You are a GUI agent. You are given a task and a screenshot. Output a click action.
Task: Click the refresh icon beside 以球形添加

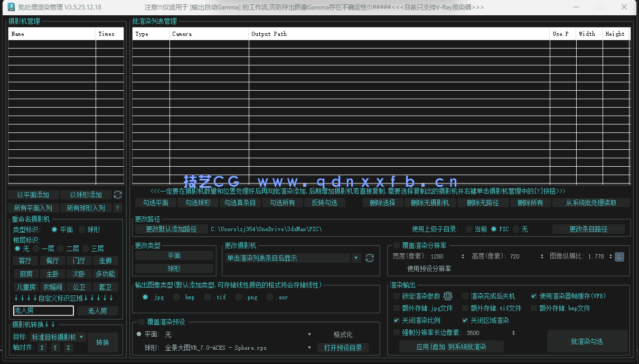tap(118, 195)
